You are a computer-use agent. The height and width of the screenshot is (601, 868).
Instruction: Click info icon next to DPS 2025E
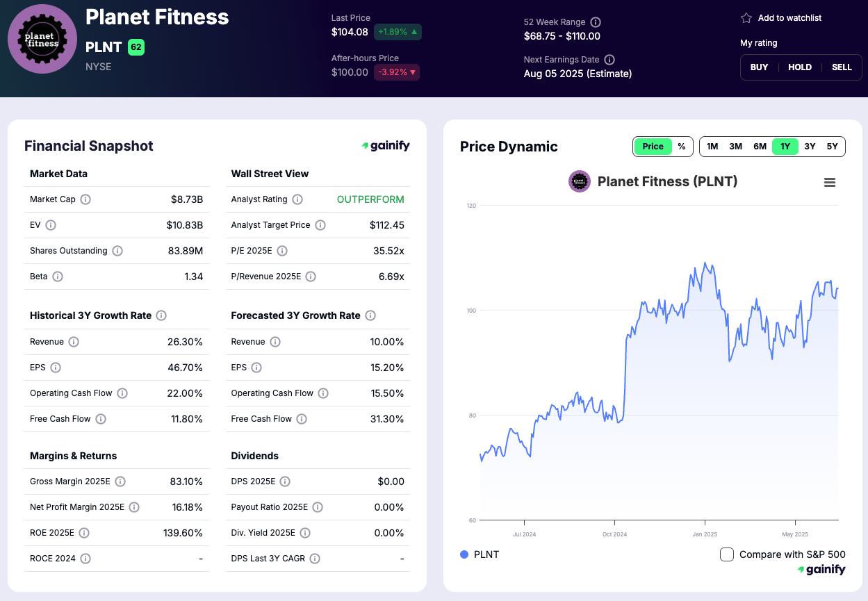pyautogui.click(x=285, y=481)
